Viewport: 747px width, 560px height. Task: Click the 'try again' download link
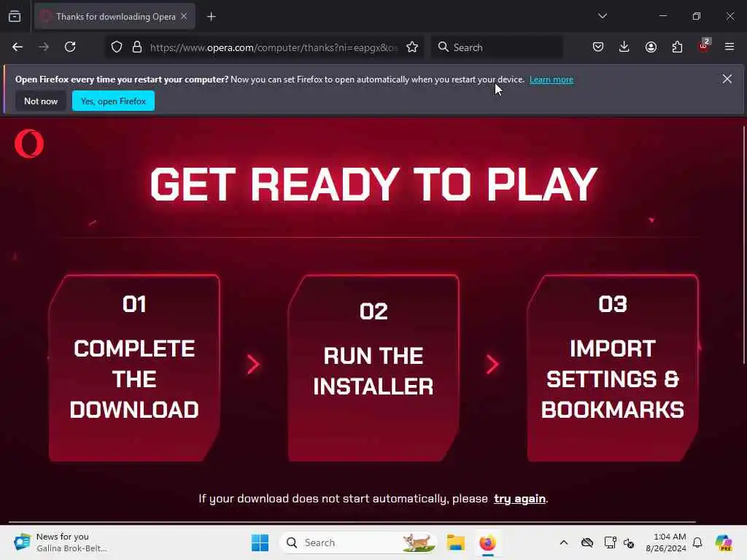coord(519,499)
